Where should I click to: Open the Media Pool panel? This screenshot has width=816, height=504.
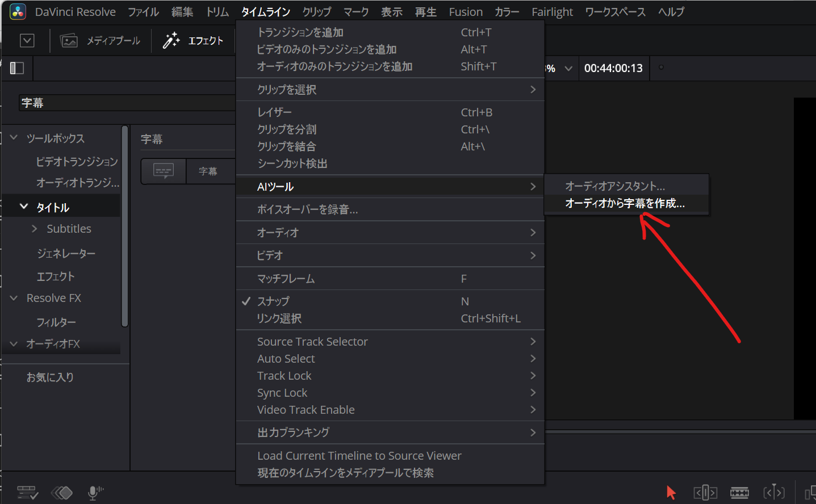(x=101, y=41)
